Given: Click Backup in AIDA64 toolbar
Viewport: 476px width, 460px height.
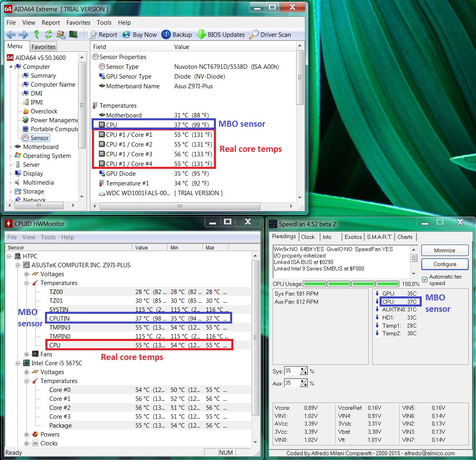Looking at the screenshot, I should [177, 34].
